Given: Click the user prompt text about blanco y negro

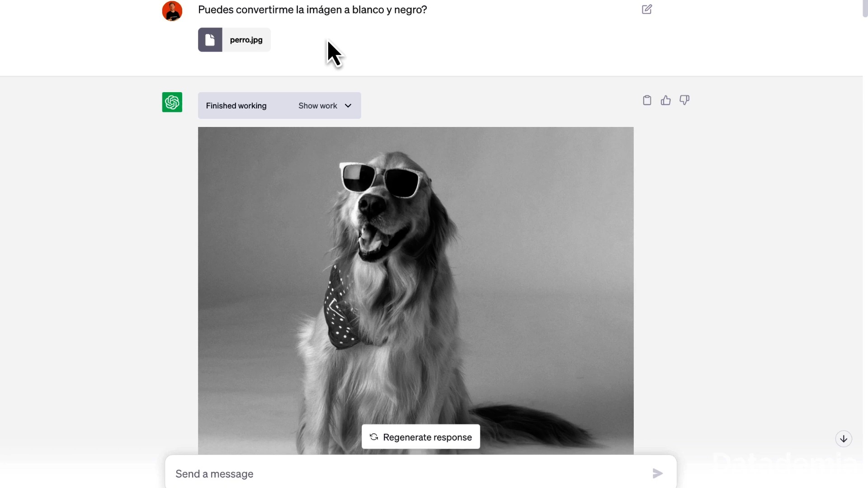Looking at the screenshot, I should (312, 9).
